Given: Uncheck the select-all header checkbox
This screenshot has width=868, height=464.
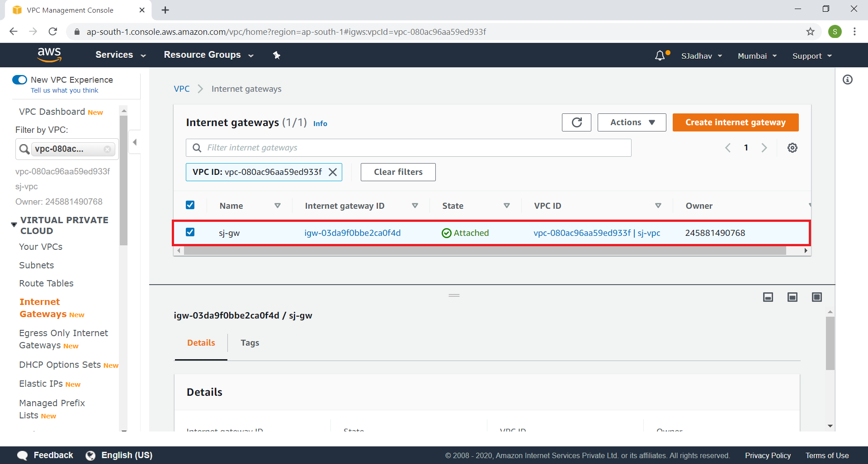Looking at the screenshot, I should [190, 204].
